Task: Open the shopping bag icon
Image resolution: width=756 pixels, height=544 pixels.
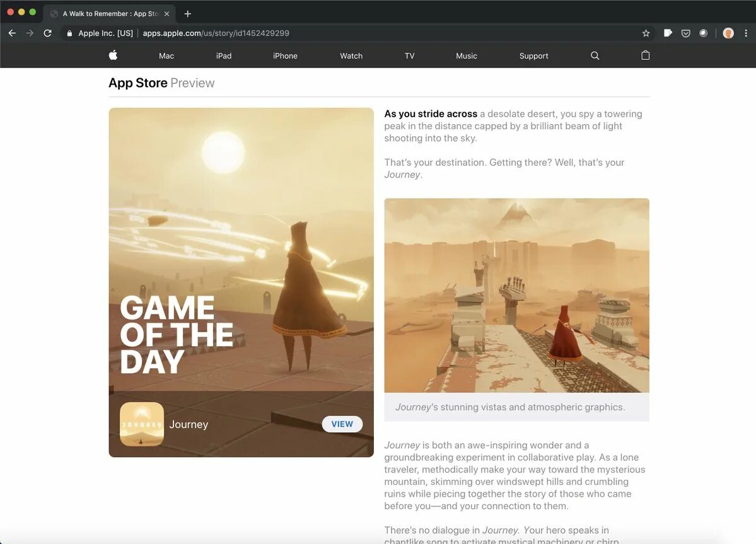Action: click(x=646, y=55)
